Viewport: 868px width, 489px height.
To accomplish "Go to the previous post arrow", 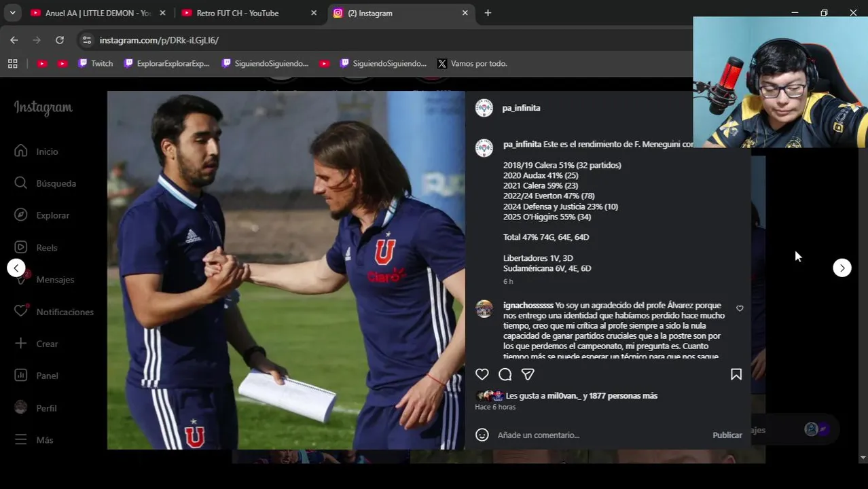I will point(16,268).
